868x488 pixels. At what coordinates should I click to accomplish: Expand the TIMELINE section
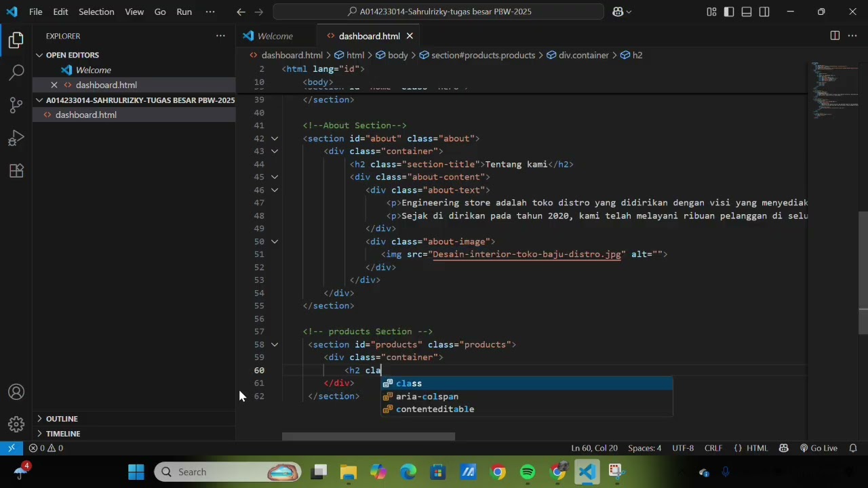tap(63, 434)
